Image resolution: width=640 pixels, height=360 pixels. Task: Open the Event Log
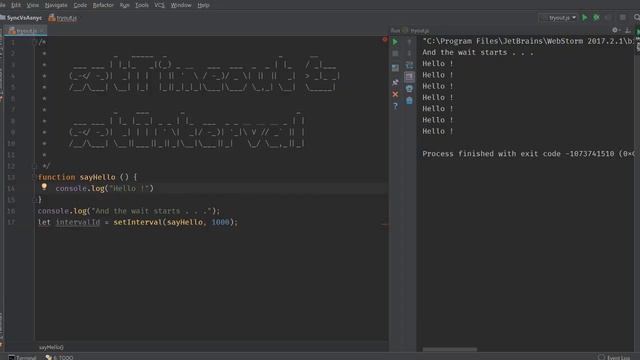click(x=614, y=357)
